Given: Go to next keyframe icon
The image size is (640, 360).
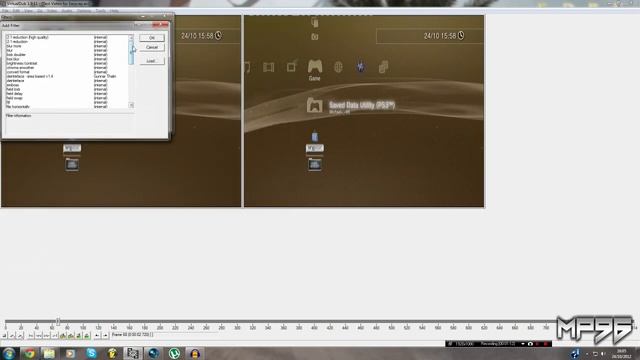Looking at the screenshot, I should point(71,335).
